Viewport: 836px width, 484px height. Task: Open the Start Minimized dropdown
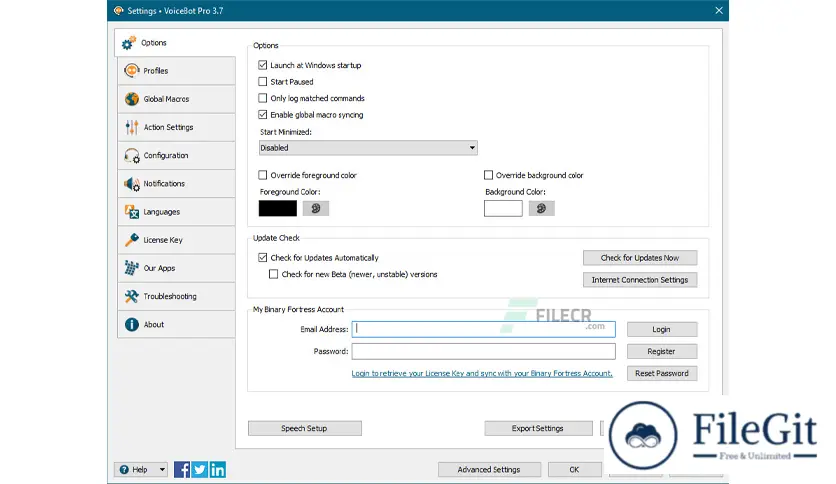point(368,148)
